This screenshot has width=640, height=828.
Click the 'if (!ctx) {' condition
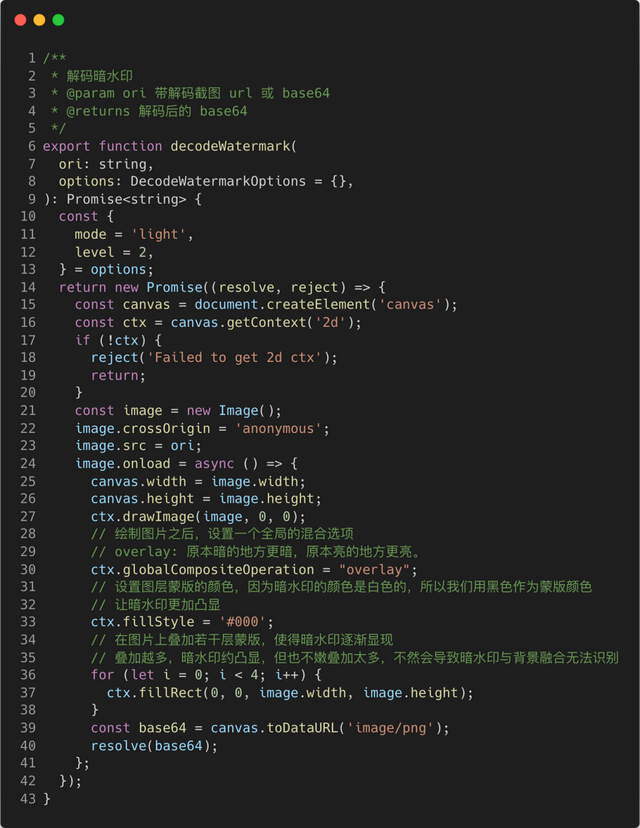pyautogui.click(x=118, y=341)
